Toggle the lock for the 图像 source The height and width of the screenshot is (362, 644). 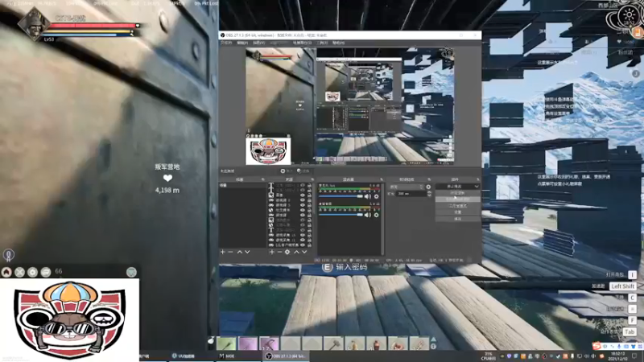point(309,195)
